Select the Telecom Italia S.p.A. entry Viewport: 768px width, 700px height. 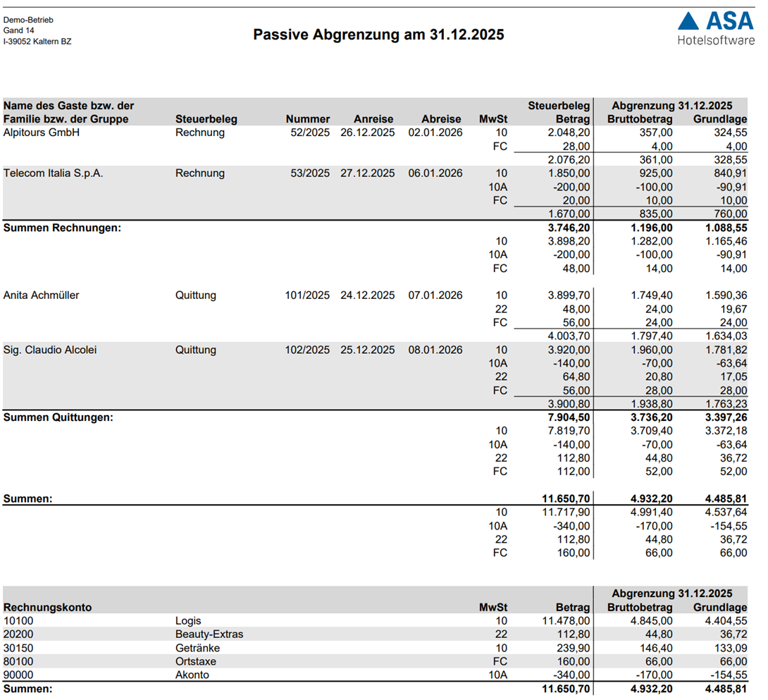(x=54, y=173)
